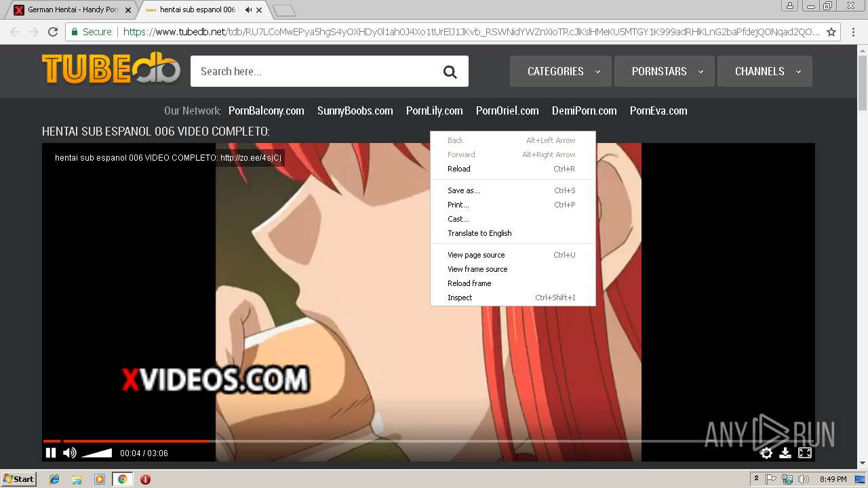Open the taskbar media player icon
The image size is (868, 488).
[100, 479]
